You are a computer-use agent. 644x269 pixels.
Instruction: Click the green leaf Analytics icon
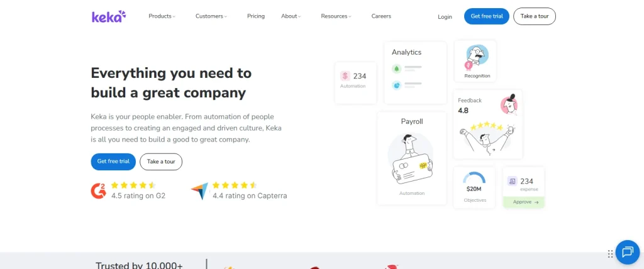(x=397, y=69)
